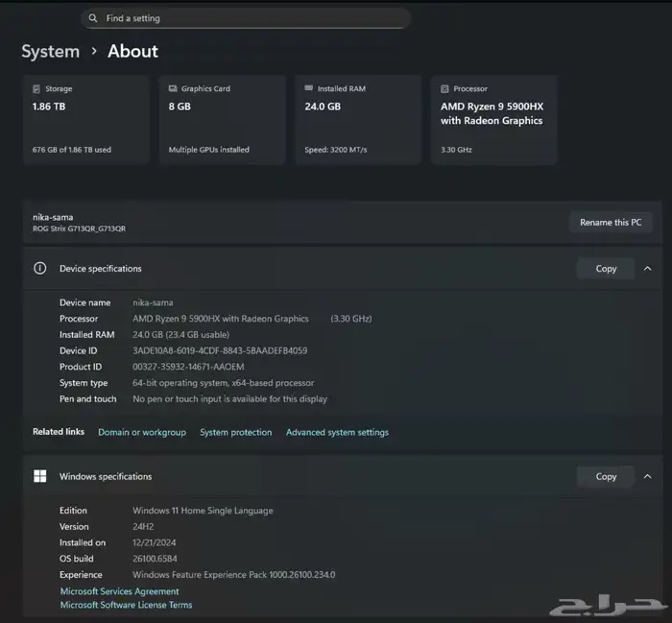The image size is (672, 623).
Task: Copy the Windows specifications
Action: (x=606, y=476)
